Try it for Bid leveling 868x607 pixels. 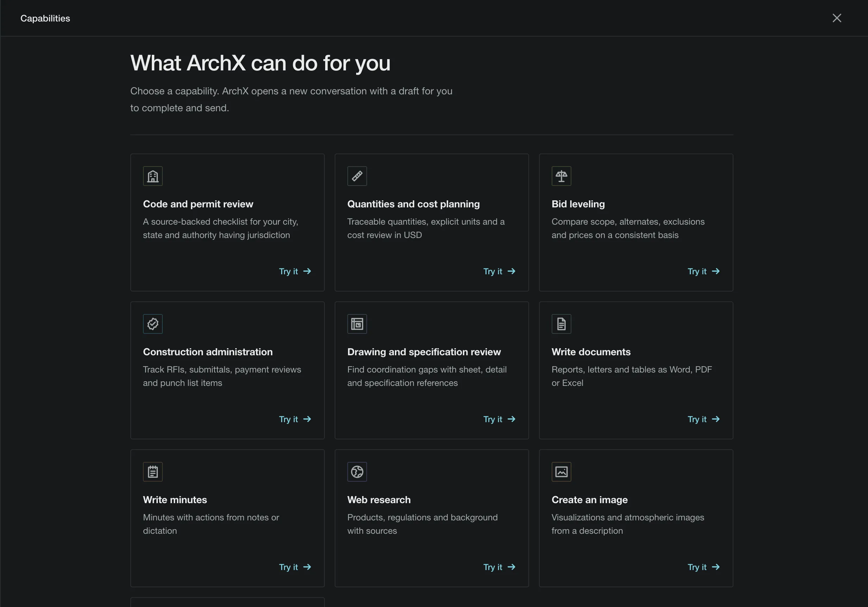[x=704, y=271]
